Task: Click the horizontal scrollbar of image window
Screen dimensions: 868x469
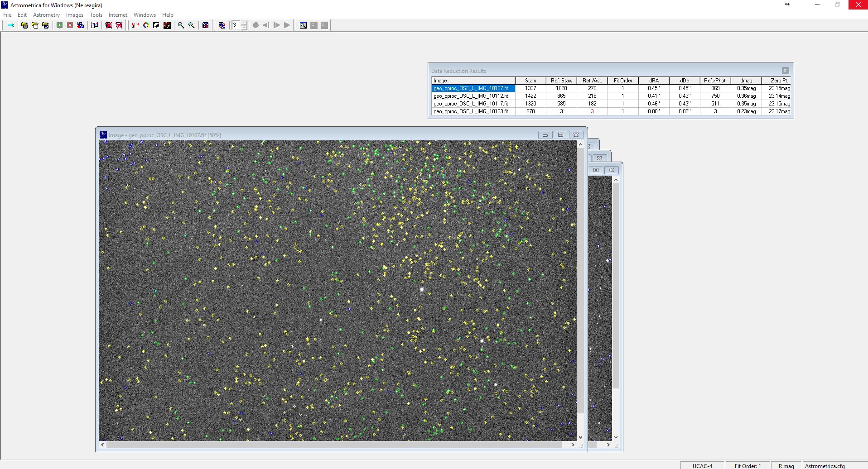Action: coord(335,445)
